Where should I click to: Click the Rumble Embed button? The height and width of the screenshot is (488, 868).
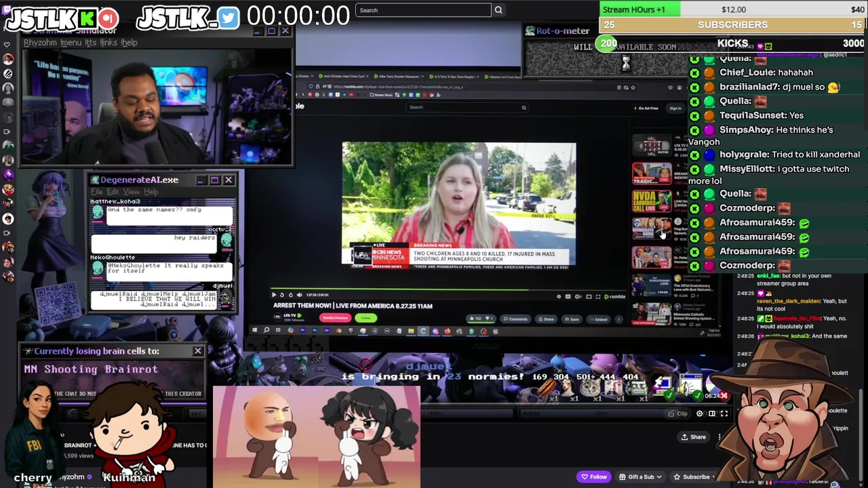pyautogui.click(x=598, y=319)
